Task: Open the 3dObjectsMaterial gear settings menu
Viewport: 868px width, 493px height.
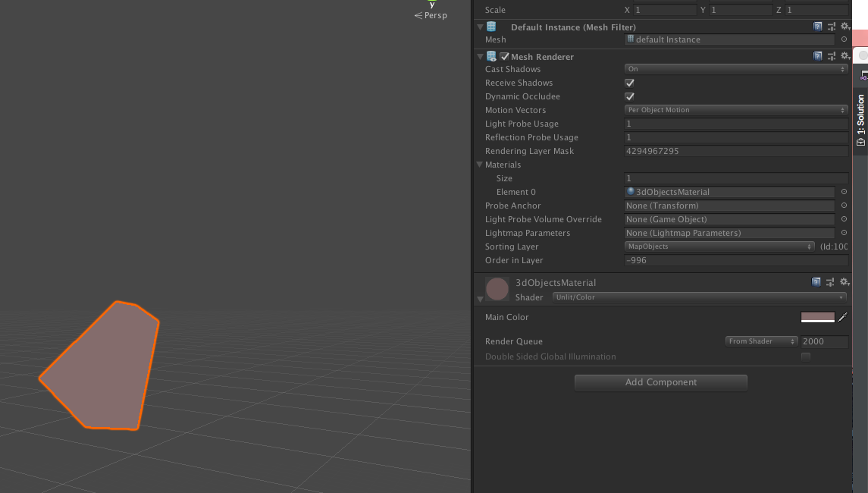Action: (x=844, y=281)
